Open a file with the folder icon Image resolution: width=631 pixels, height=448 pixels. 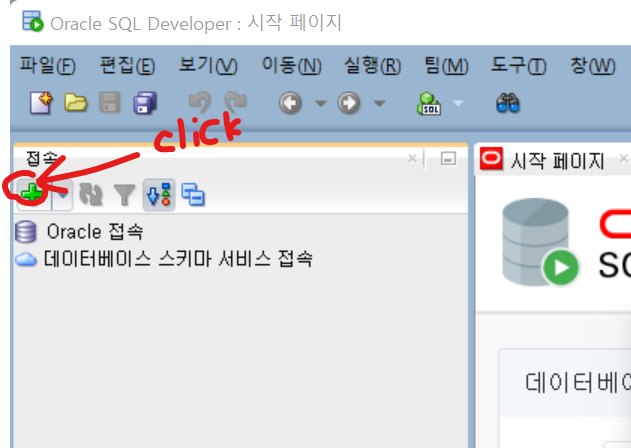pos(76,103)
